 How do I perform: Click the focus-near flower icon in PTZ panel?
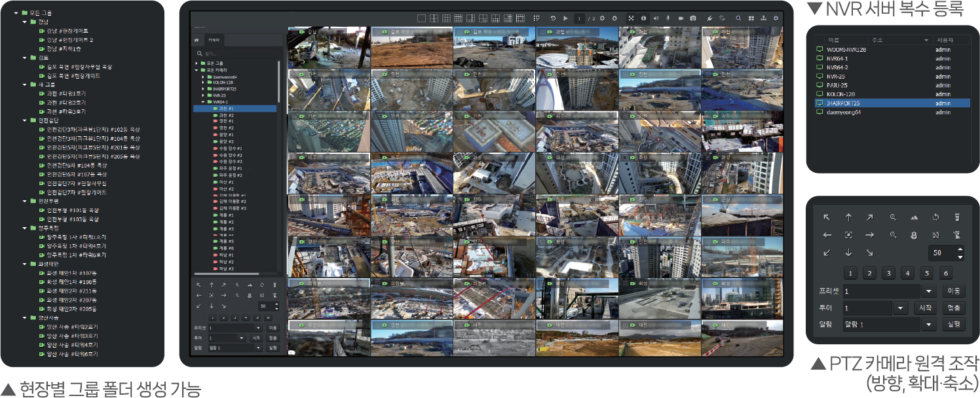[914, 234]
